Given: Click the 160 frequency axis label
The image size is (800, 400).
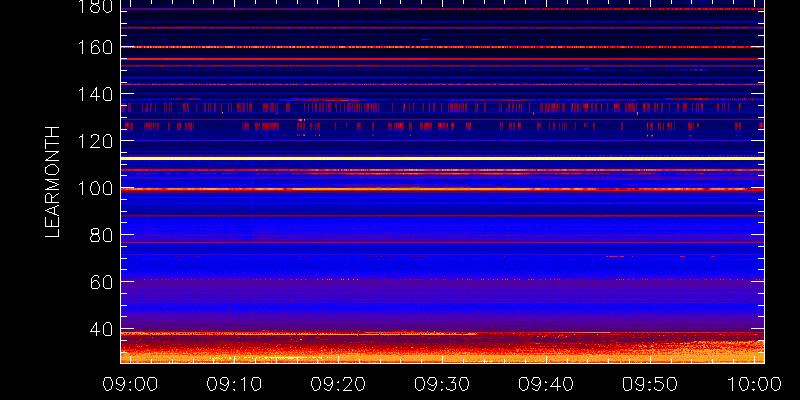Looking at the screenshot, I should click(x=96, y=48).
